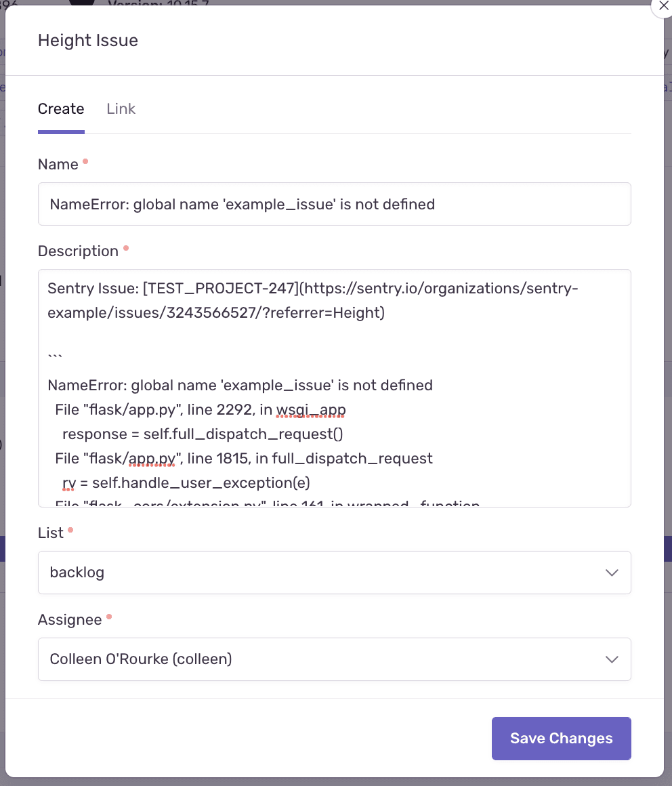Select the Create tab
The height and width of the screenshot is (786, 672).
tap(61, 109)
